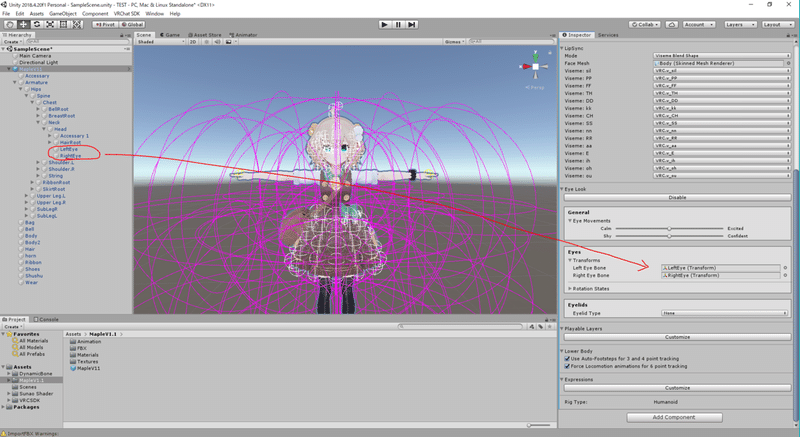
Task: Select the Rotate tool in the toolbar
Action: pyautogui.click(x=37, y=24)
